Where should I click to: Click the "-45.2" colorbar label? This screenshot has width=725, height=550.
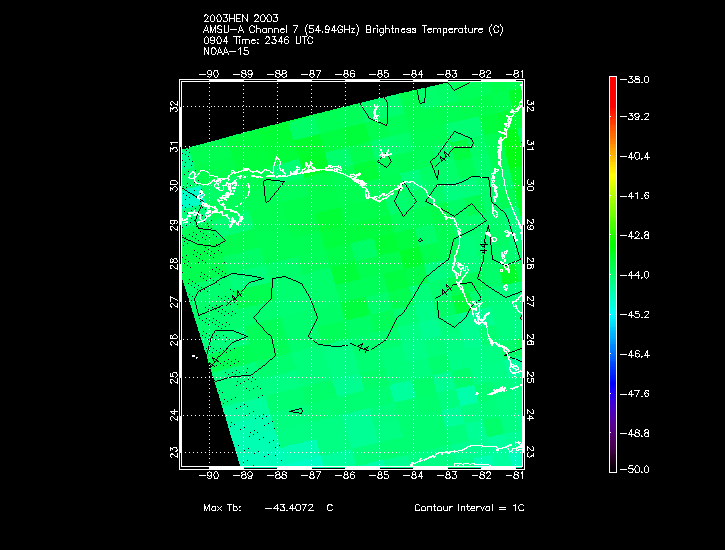click(x=635, y=315)
